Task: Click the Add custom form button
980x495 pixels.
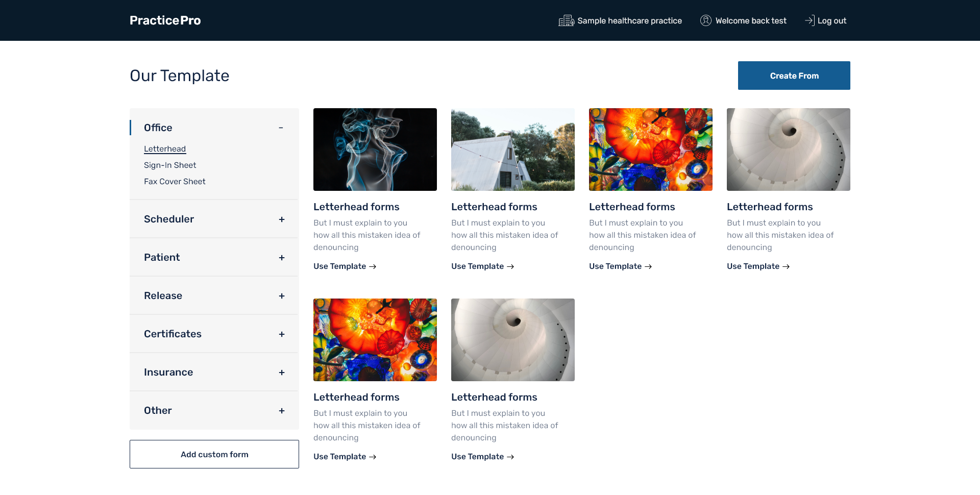Action: (x=214, y=454)
